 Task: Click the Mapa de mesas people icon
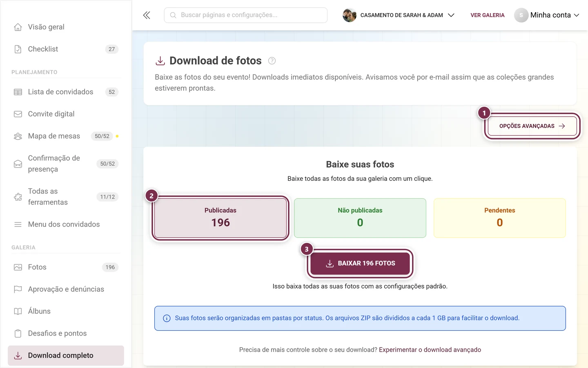tap(18, 136)
